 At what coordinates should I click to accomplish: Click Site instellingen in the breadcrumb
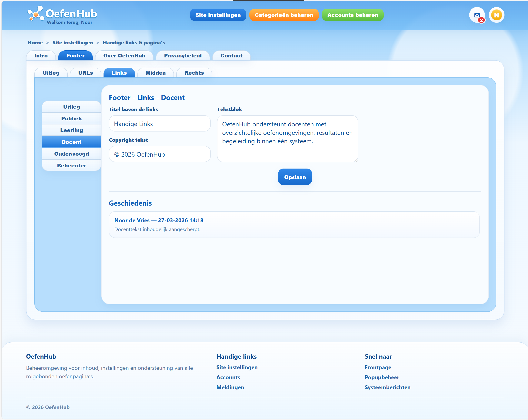coord(73,43)
